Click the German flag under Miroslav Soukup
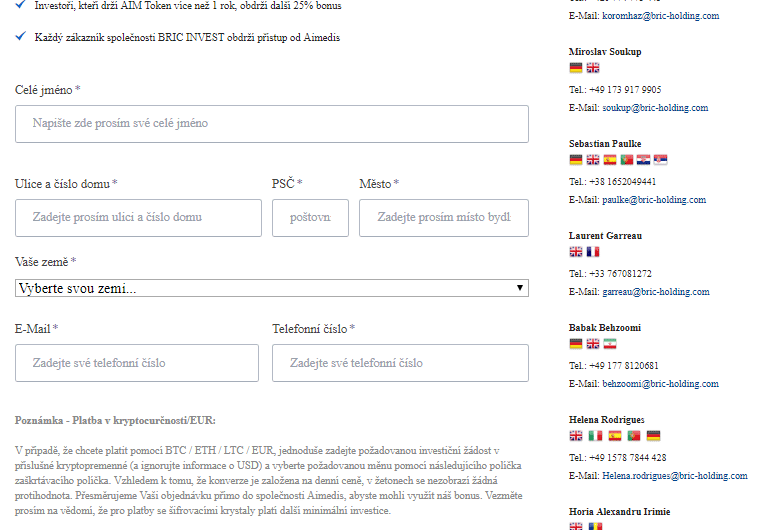This screenshot has height=530, width=770. click(576, 68)
